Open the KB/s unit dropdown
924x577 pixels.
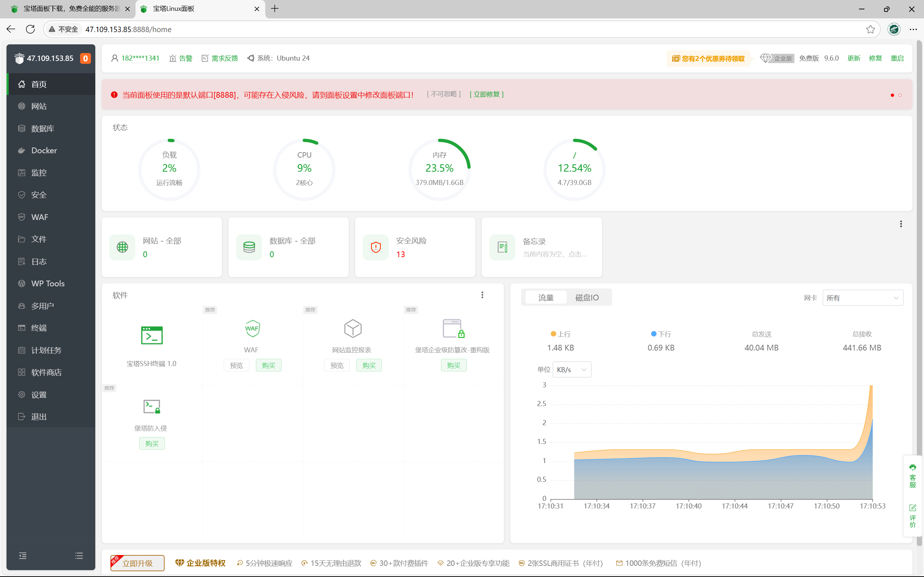(571, 369)
